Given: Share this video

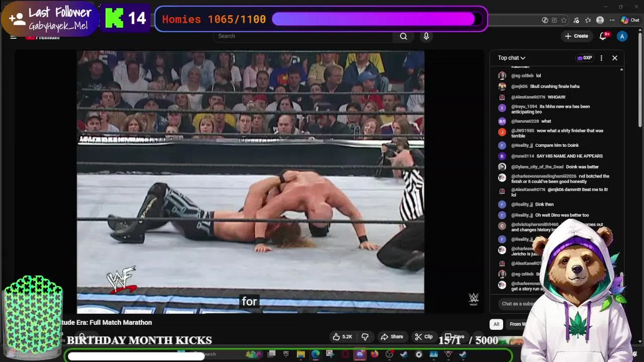Looking at the screenshot, I should point(392,337).
